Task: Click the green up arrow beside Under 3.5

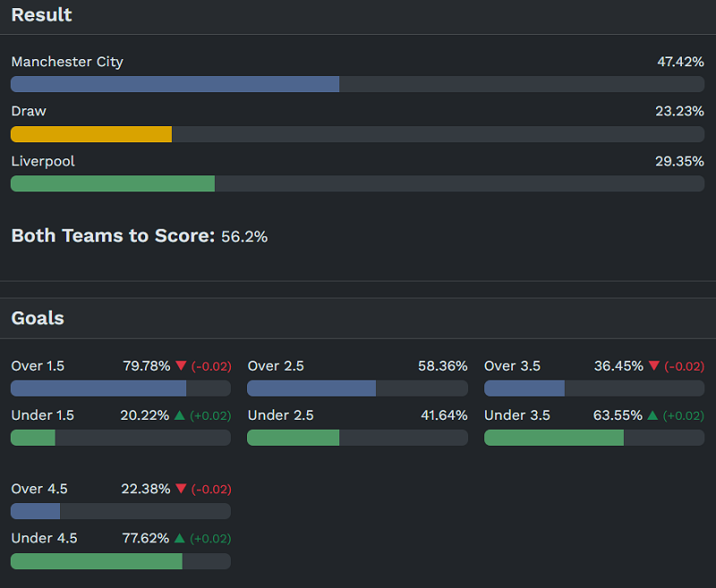Action: [653, 415]
